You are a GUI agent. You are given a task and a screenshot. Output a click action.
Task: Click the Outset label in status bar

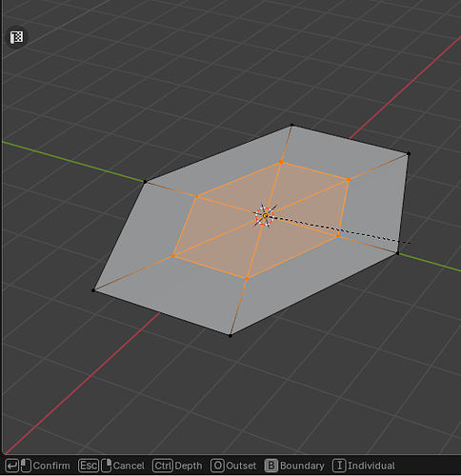(241, 466)
